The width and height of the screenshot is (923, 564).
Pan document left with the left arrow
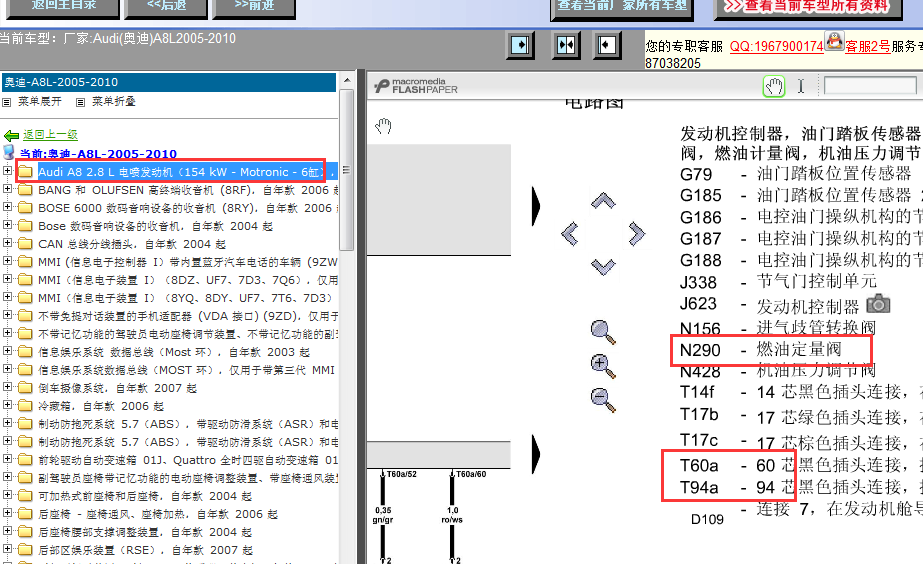[570, 234]
